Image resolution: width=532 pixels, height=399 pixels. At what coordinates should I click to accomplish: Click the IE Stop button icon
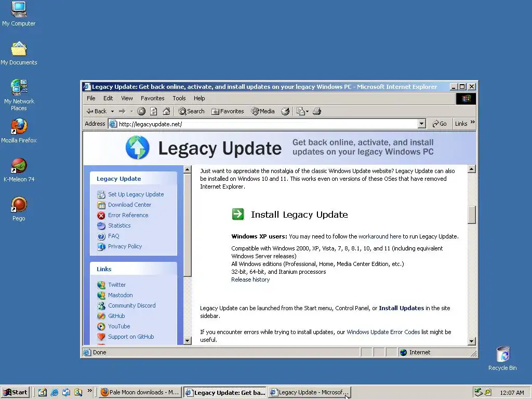point(141,111)
